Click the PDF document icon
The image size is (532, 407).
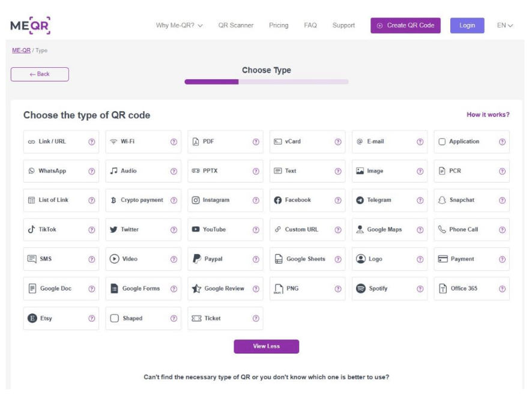(196, 142)
